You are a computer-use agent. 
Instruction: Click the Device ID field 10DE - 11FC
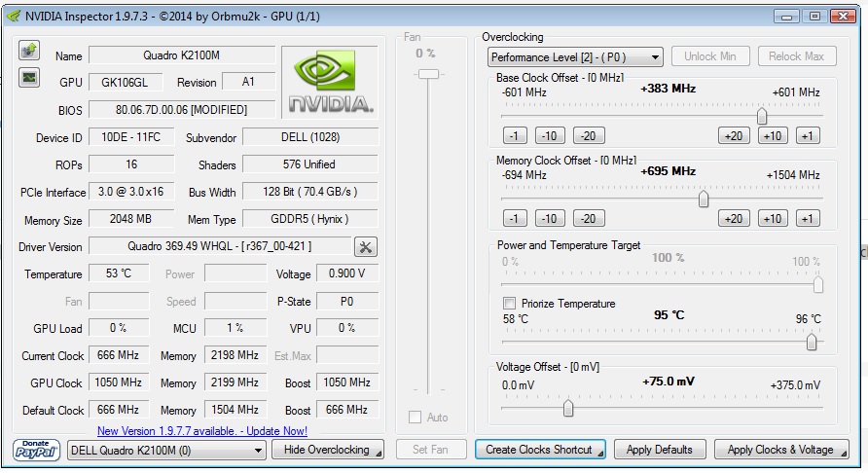(131, 137)
